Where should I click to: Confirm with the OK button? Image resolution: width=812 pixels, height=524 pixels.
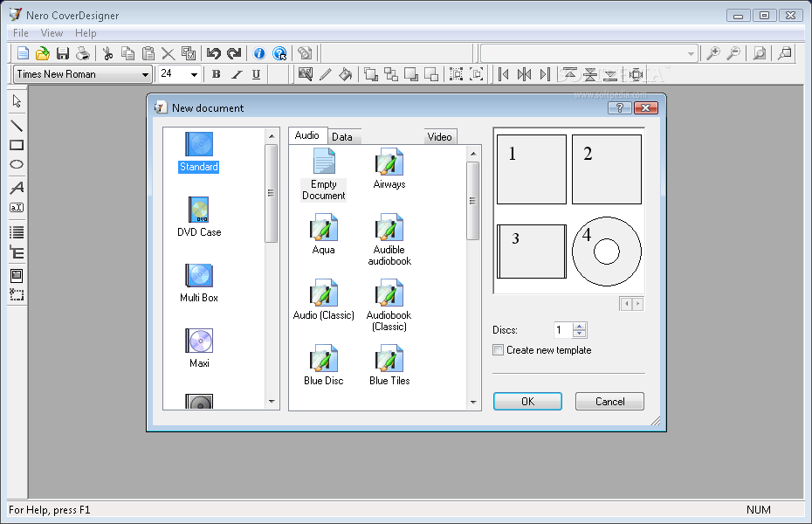point(527,401)
